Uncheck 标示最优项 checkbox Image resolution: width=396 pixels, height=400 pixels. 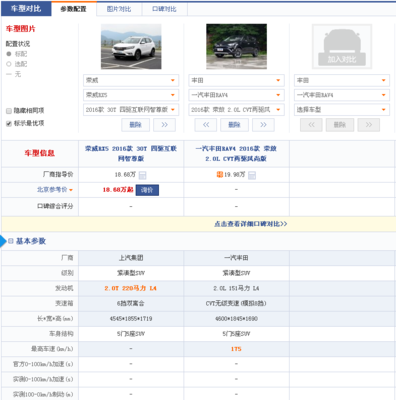[9, 123]
